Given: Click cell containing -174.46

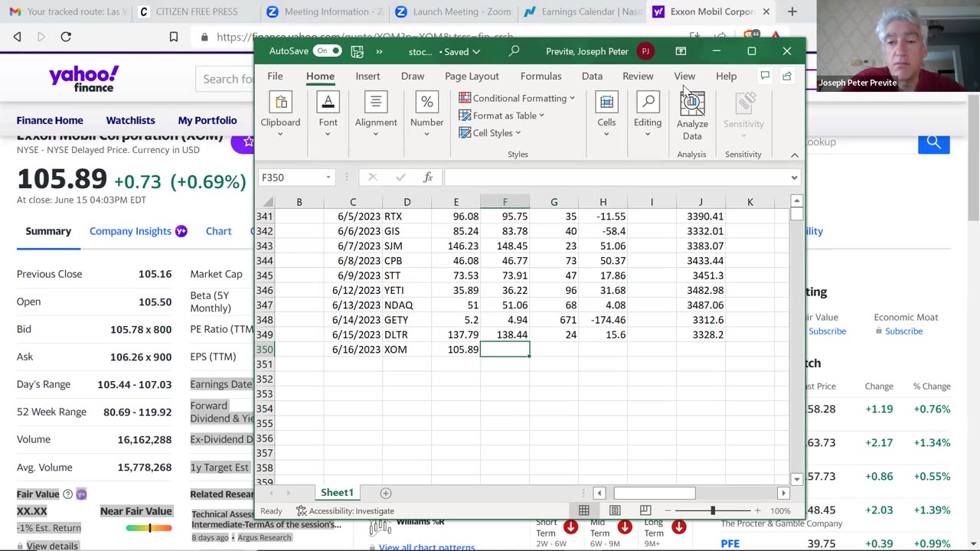Looking at the screenshot, I should click(603, 320).
